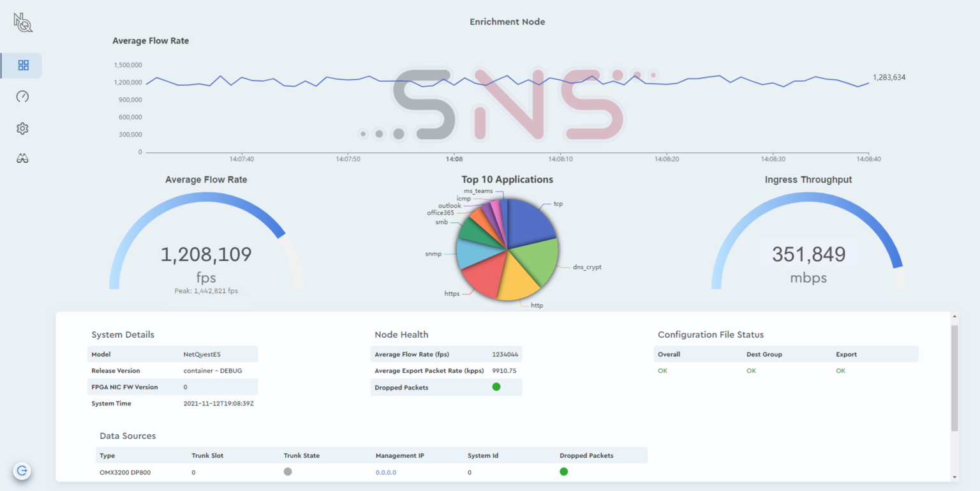
Task: Click the Top 10 Applications heading
Action: tap(507, 179)
